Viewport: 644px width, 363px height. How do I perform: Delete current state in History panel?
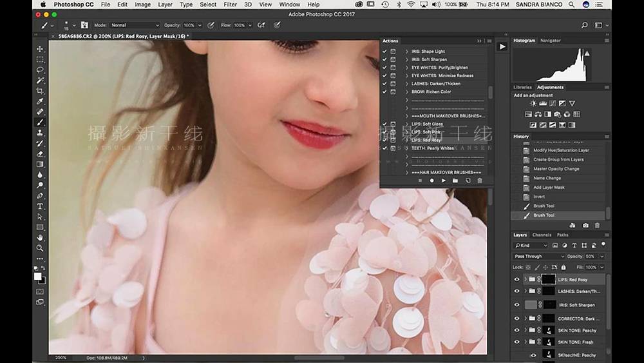597,225
